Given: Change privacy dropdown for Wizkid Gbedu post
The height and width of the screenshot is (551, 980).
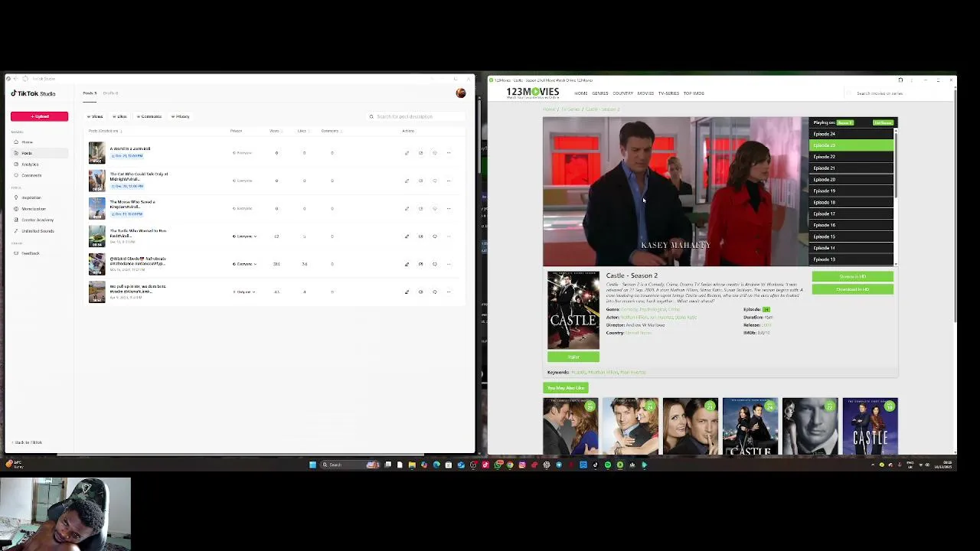Looking at the screenshot, I should tap(244, 264).
